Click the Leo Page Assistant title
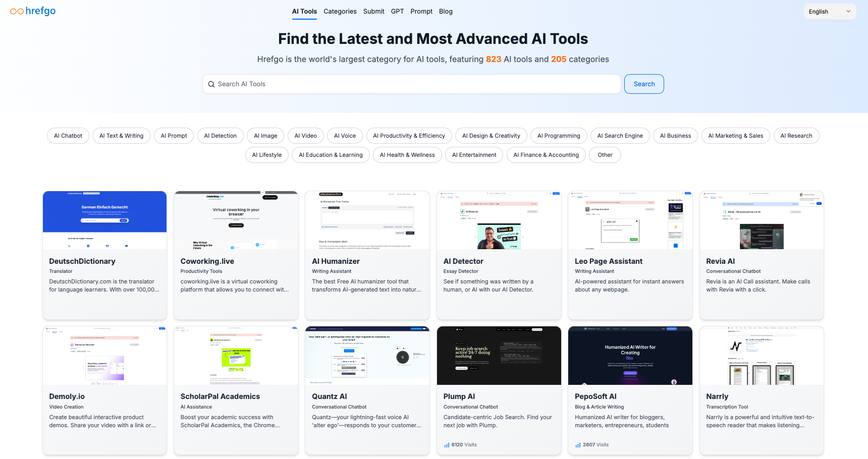 (609, 261)
